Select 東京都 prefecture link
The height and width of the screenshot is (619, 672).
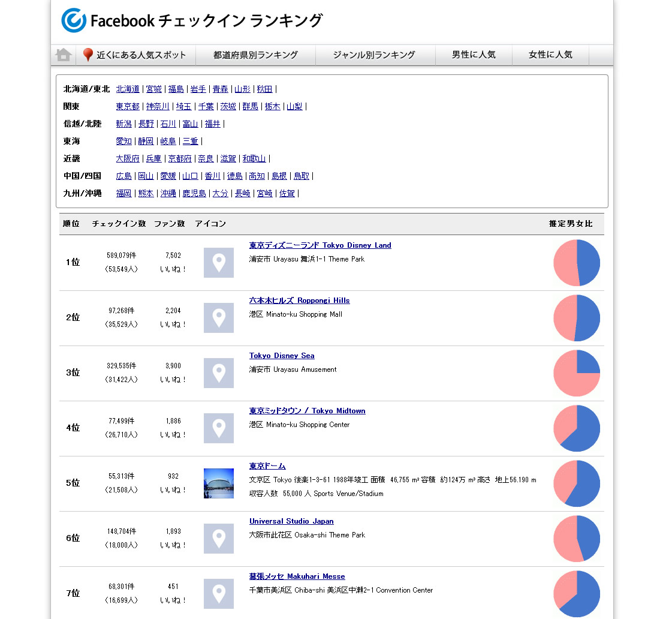click(128, 106)
